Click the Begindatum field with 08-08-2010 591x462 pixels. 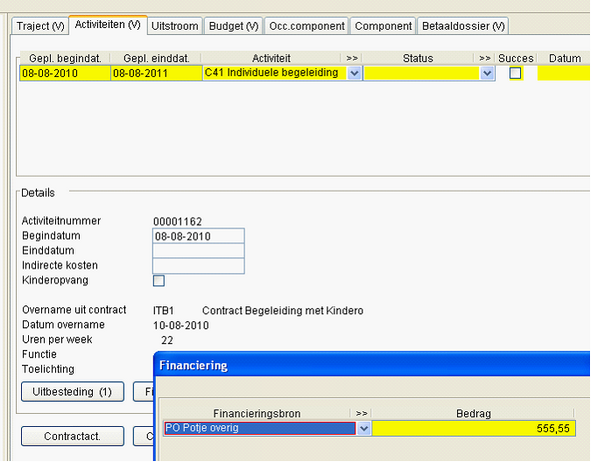(x=198, y=236)
